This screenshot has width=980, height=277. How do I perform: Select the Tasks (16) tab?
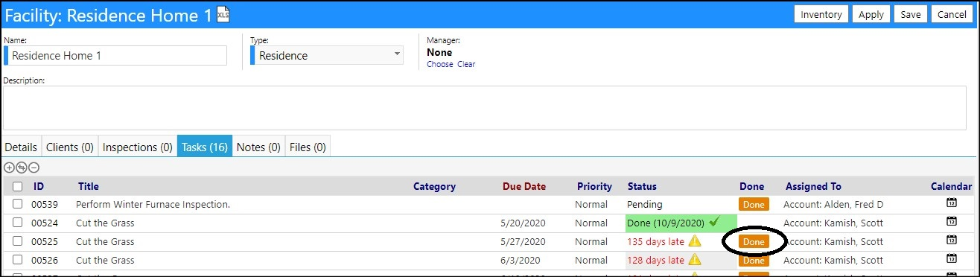coord(205,147)
